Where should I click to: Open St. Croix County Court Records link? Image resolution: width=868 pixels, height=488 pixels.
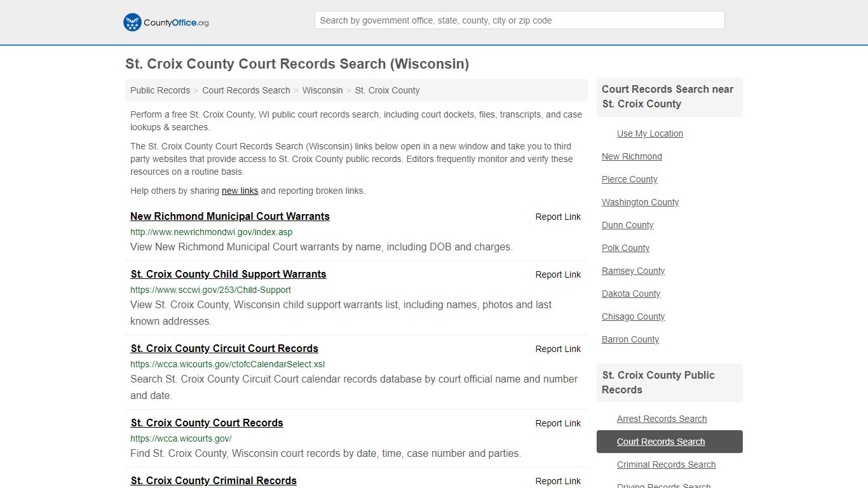tap(207, 423)
